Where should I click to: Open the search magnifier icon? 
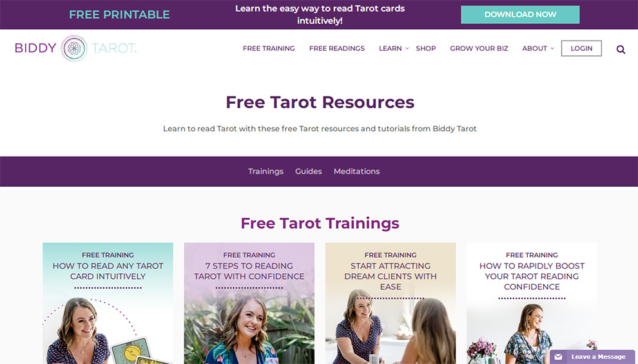click(621, 49)
